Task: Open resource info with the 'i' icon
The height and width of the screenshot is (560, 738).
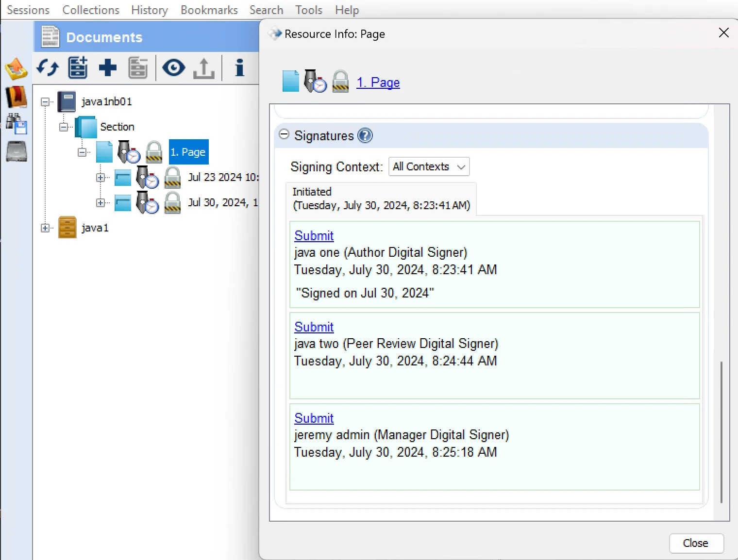Action: tap(239, 68)
